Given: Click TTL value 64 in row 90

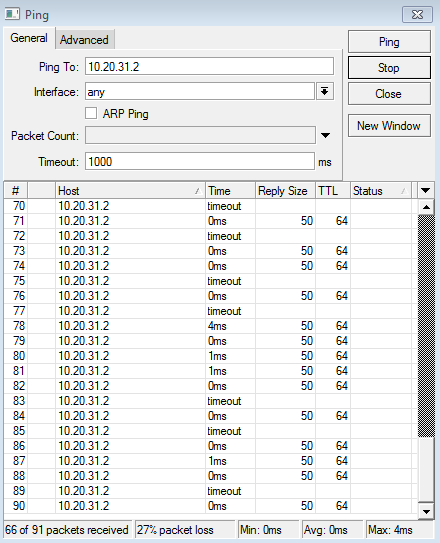Looking at the screenshot, I should tap(342, 506).
